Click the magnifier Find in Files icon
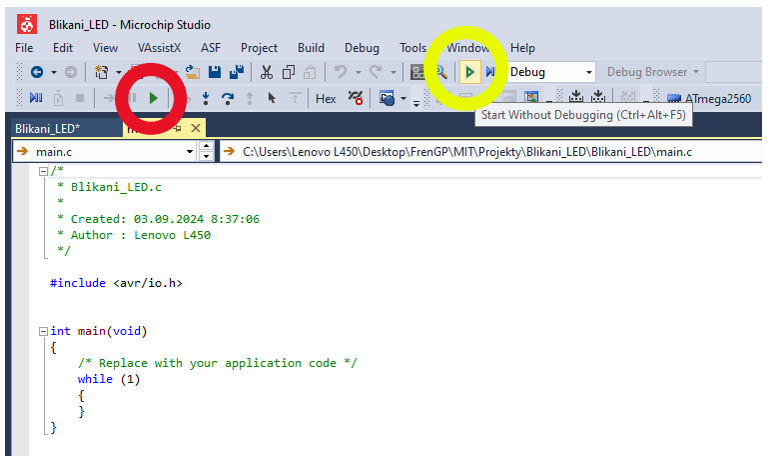 pyautogui.click(x=442, y=72)
